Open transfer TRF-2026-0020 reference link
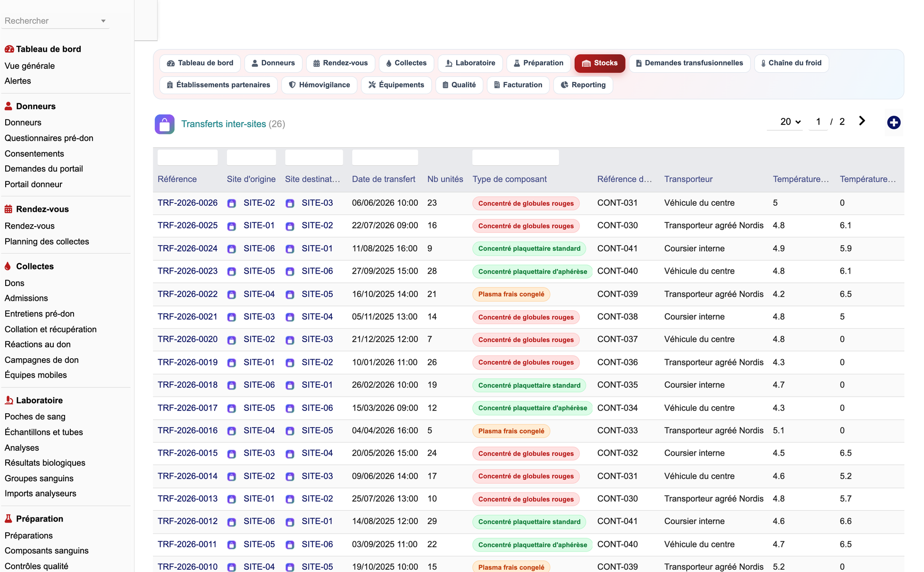Viewport: 924px width, 572px height. [188, 339]
